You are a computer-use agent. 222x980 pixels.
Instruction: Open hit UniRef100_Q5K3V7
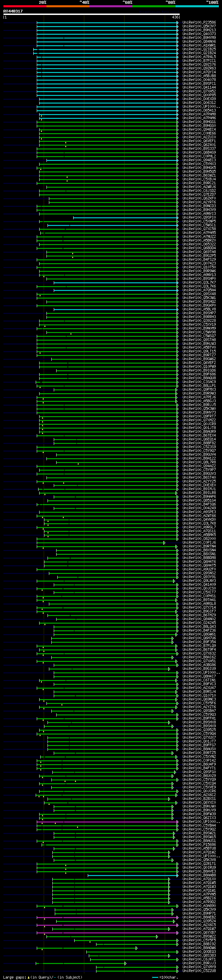point(199,26)
